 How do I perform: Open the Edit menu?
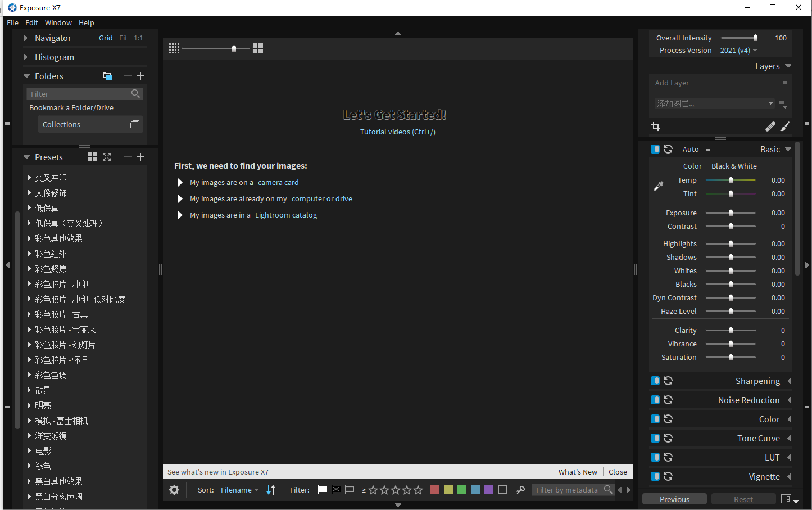click(31, 23)
